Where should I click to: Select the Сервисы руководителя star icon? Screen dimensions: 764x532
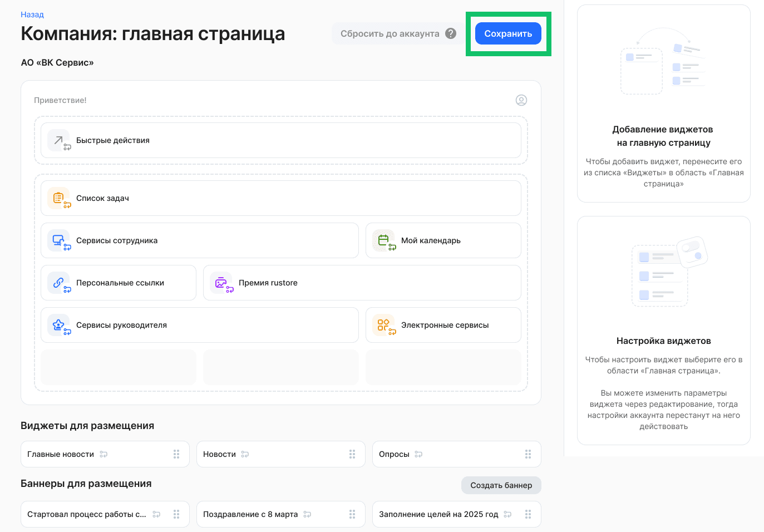point(58,325)
